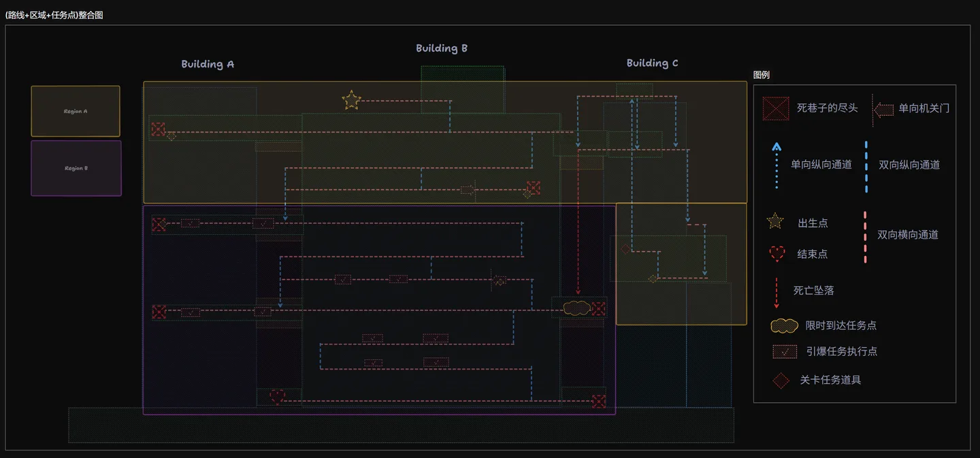The image size is (980, 458).
Task: Click the yellow spawn star on the map
Action: pyautogui.click(x=350, y=101)
